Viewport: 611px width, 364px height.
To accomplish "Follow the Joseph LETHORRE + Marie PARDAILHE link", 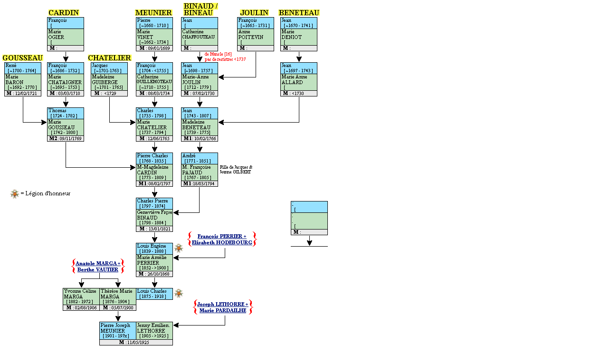I will 223,307.
